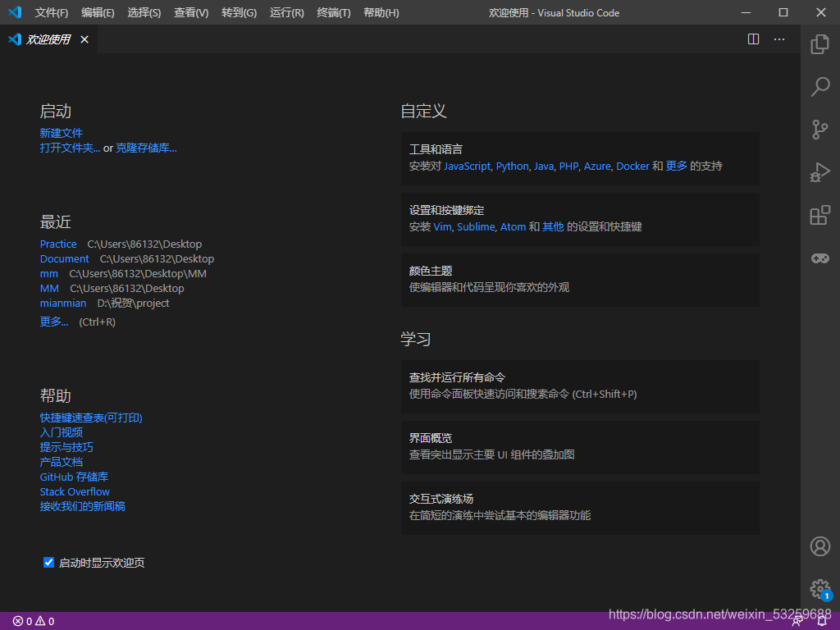Open the 转到(G) menu
Viewport: 840px width, 630px height.
click(239, 12)
